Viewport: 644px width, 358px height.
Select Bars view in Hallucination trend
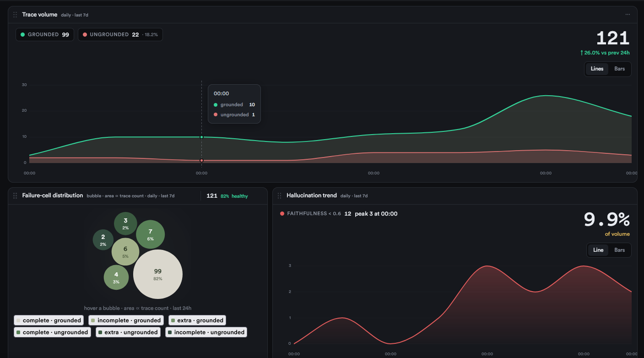coord(619,250)
